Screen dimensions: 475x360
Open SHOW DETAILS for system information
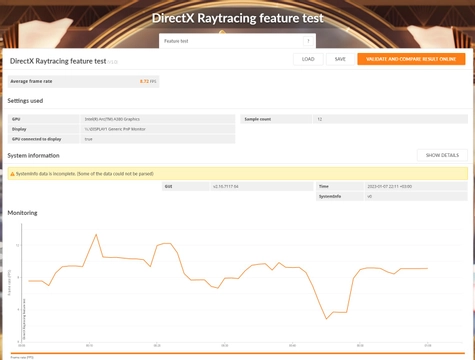pos(442,155)
